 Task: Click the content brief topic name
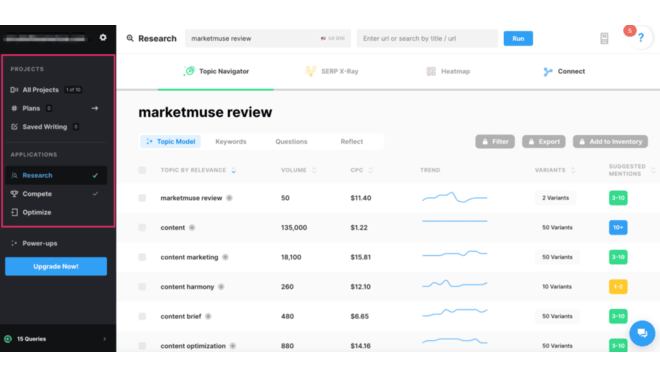(181, 316)
